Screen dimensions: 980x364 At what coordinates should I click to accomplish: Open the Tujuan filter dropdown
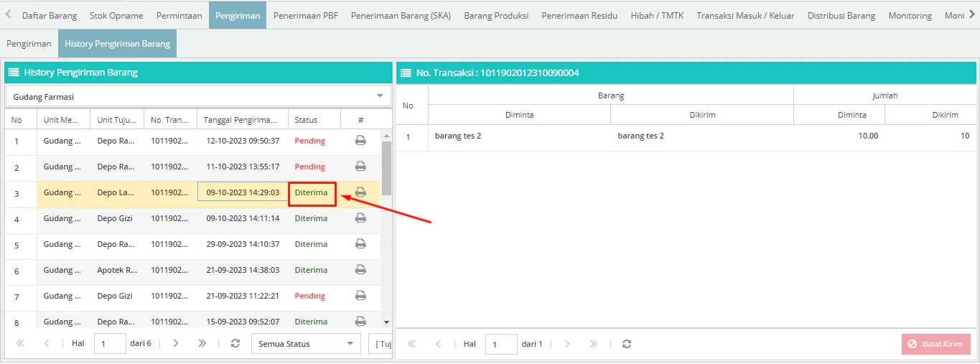pyautogui.click(x=381, y=344)
